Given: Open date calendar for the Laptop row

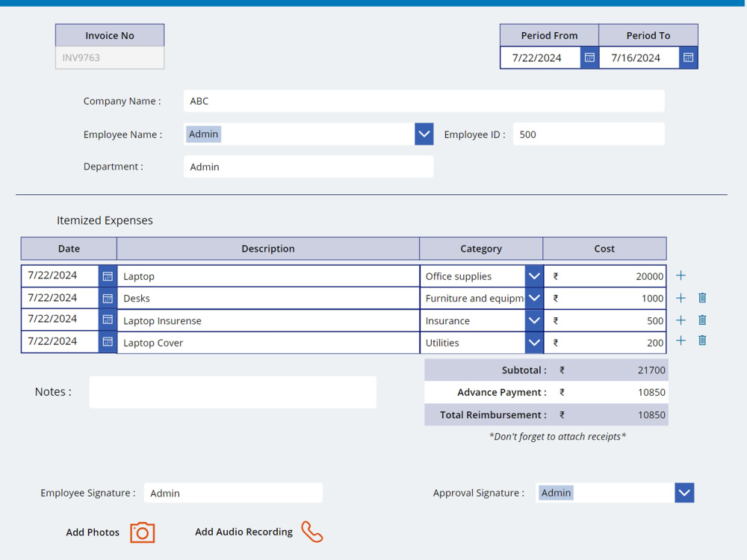Looking at the screenshot, I should (x=108, y=276).
